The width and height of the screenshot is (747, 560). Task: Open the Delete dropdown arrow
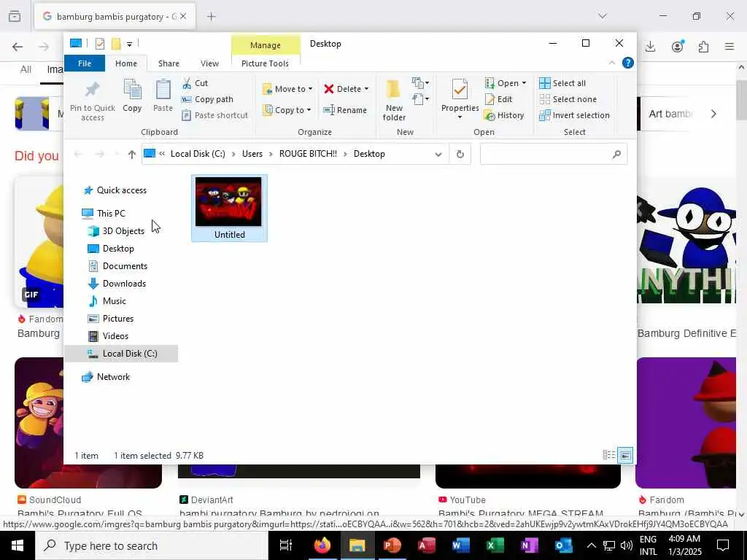pyautogui.click(x=366, y=89)
